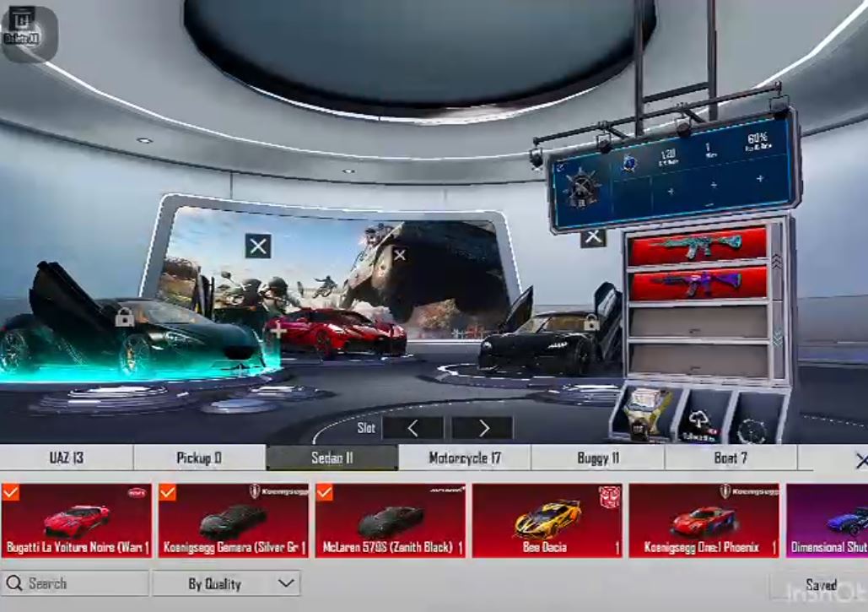Image resolution: width=868 pixels, height=612 pixels.
Task: Open the Boat 7 tab
Action: click(x=731, y=458)
